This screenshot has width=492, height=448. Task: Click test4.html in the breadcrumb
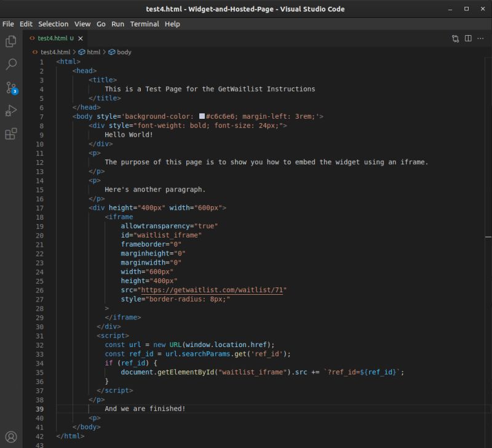click(x=55, y=52)
